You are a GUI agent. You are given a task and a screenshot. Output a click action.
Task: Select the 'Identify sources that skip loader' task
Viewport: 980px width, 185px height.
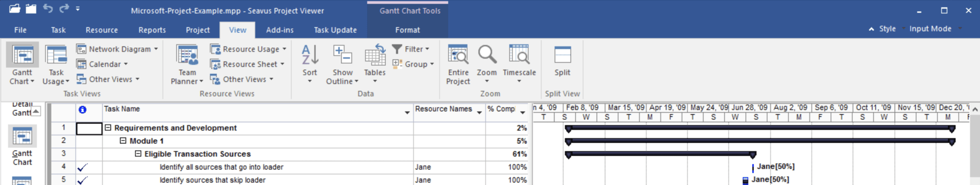(x=212, y=180)
